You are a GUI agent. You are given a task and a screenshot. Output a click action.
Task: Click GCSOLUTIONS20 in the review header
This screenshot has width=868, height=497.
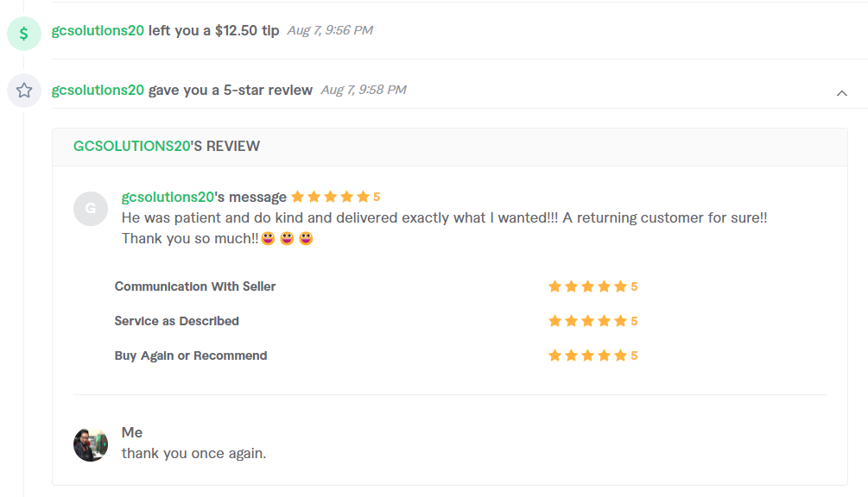point(132,146)
